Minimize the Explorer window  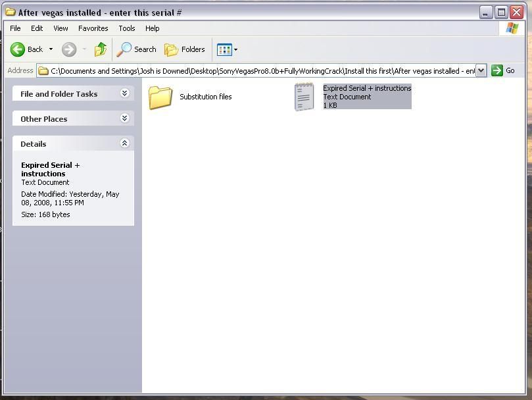pyautogui.click(x=486, y=12)
